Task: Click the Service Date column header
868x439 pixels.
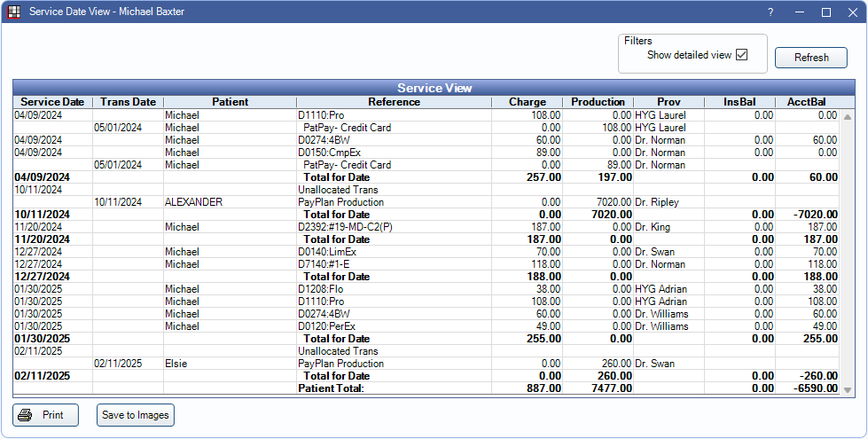Action: pyautogui.click(x=52, y=102)
